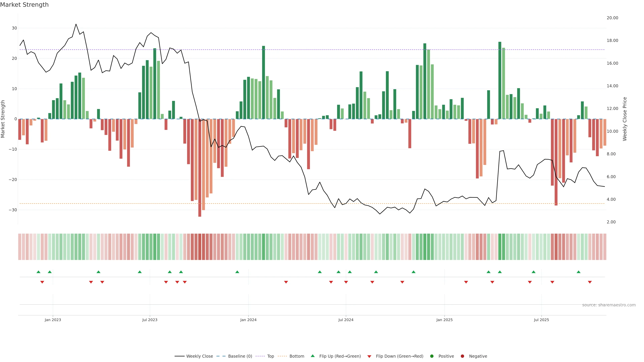
Task: Click the Market Strength chart title
Action: point(24,5)
